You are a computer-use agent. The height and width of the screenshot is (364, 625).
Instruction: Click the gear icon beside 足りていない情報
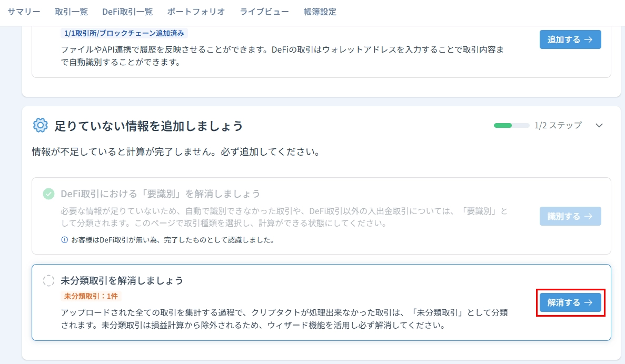point(40,125)
